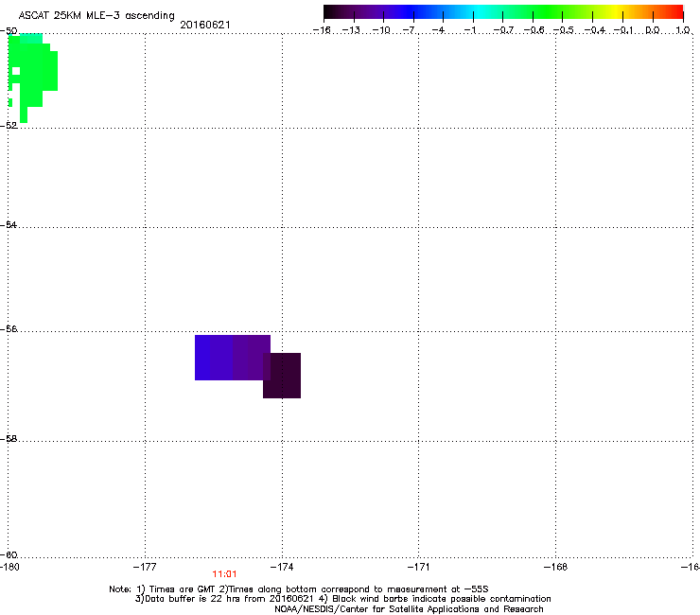
Task: Click the -56 latitude axis label
Action: [x=9, y=328]
